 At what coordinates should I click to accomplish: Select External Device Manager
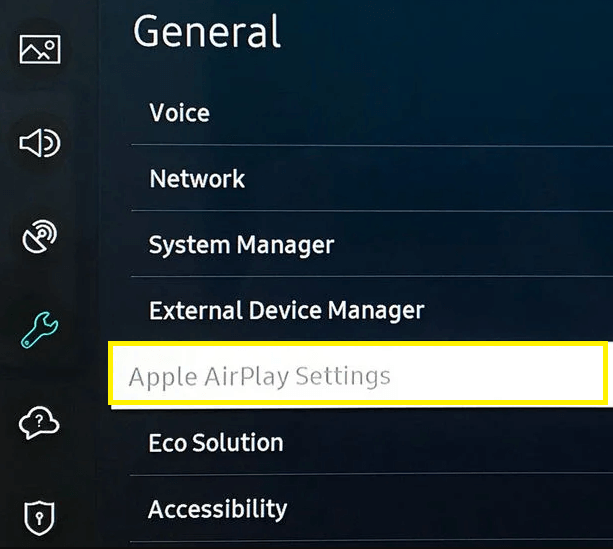click(x=286, y=311)
